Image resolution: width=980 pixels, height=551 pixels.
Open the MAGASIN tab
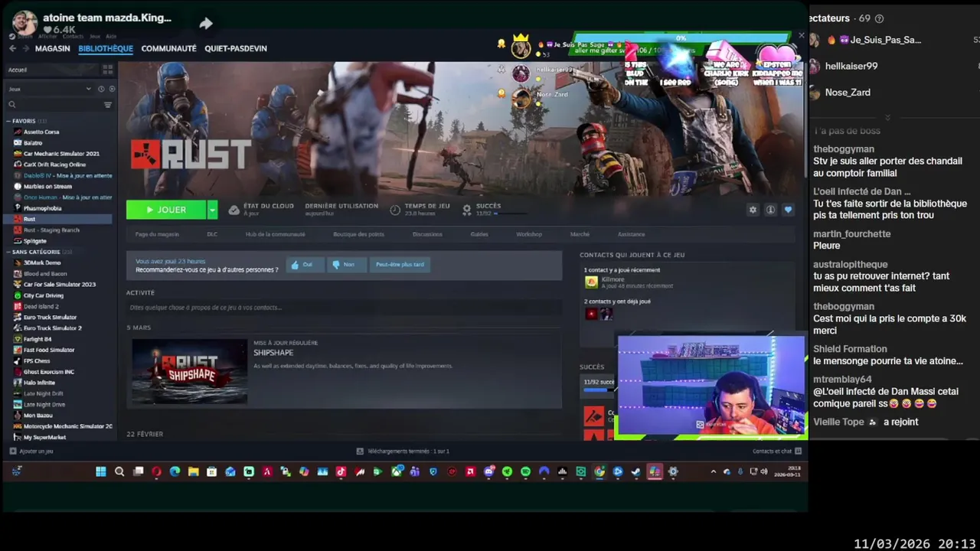click(x=52, y=48)
